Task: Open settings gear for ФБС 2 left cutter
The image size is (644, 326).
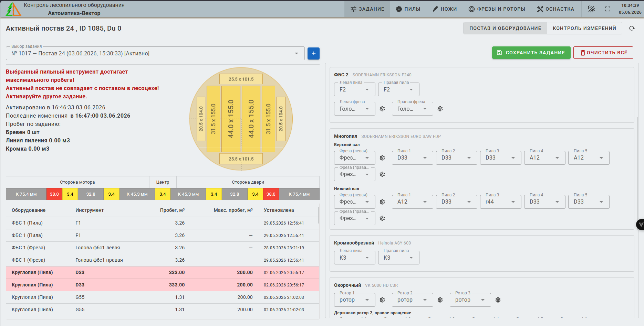Action: click(x=382, y=109)
